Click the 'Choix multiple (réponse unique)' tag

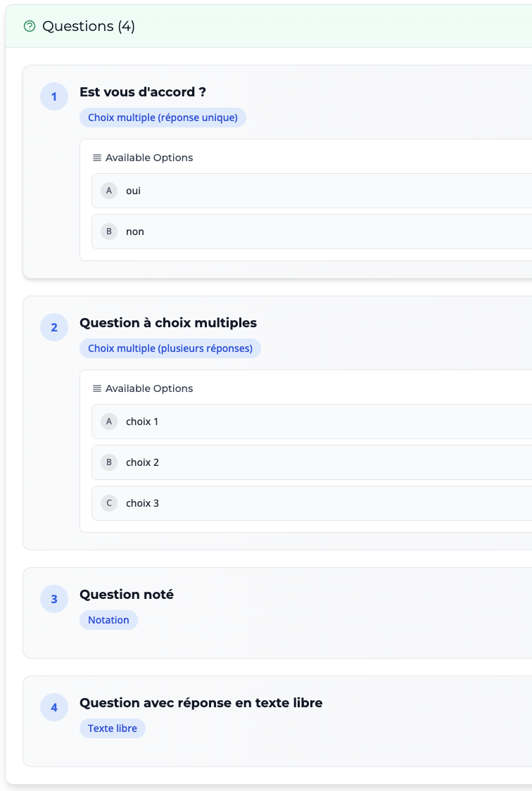[x=163, y=118]
